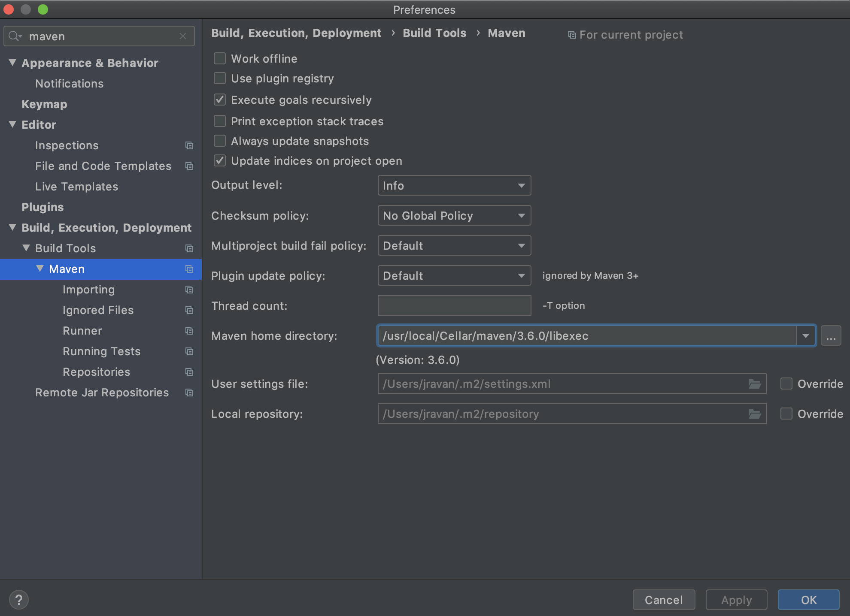
Task: Click the search magnifier icon
Action: pyautogui.click(x=14, y=36)
